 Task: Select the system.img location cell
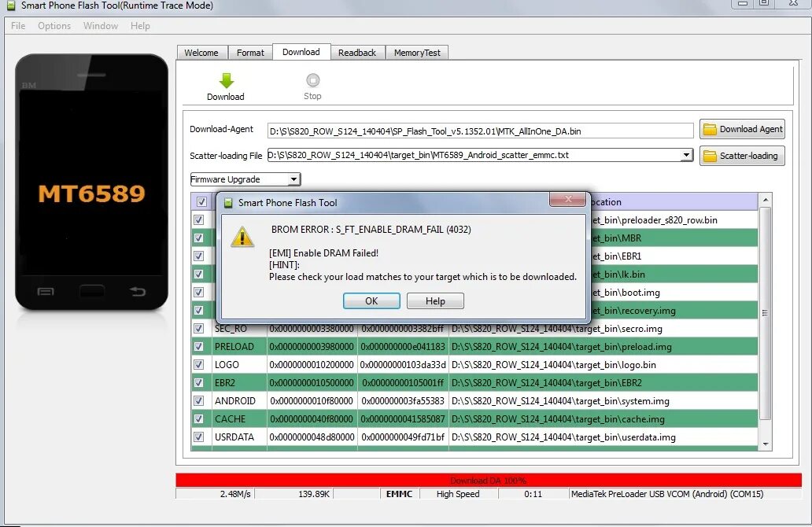point(603,400)
